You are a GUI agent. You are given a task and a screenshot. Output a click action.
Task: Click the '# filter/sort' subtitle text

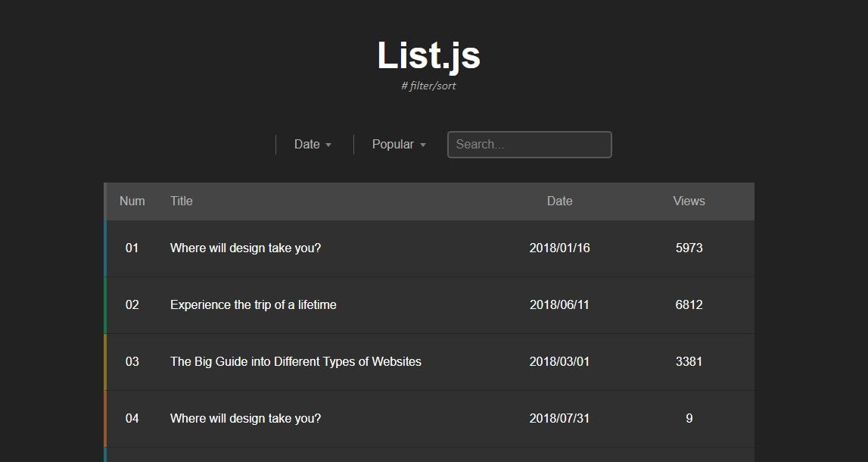[x=428, y=86]
